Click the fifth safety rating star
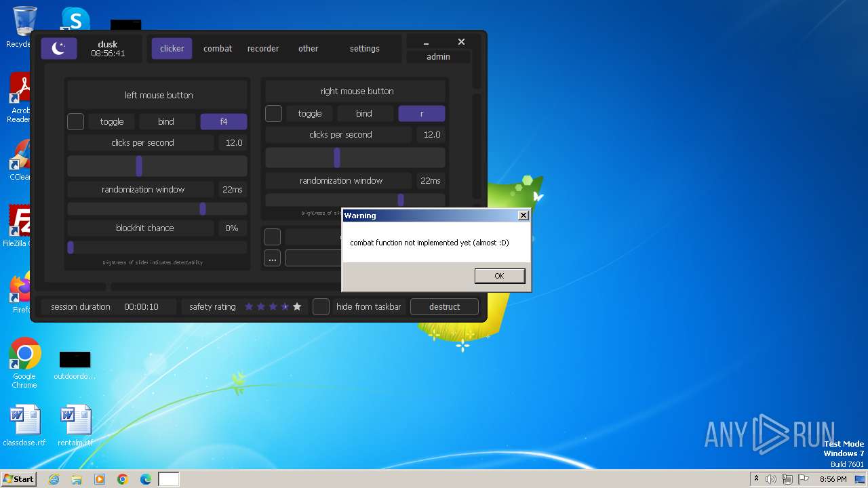This screenshot has width=868, height=488. click(297, 306)
